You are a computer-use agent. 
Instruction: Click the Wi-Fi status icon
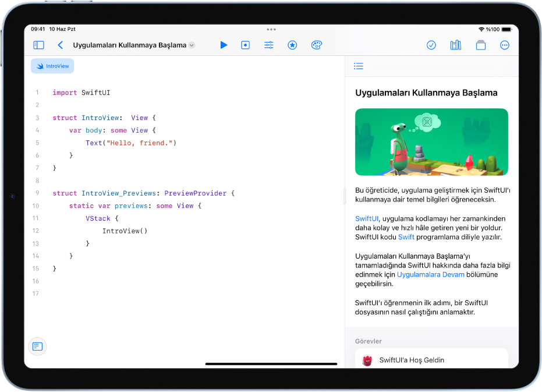point(481,29)
